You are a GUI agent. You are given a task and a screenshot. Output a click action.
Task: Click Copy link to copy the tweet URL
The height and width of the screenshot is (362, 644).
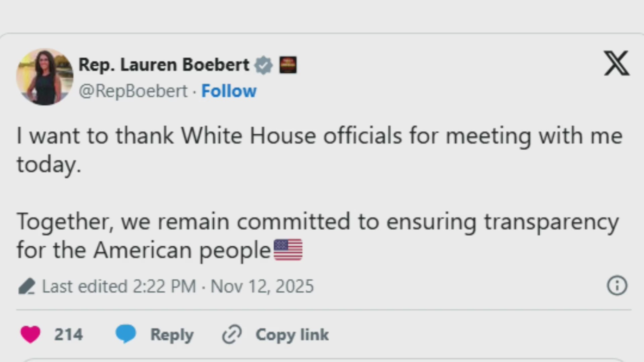coord(291,334)
